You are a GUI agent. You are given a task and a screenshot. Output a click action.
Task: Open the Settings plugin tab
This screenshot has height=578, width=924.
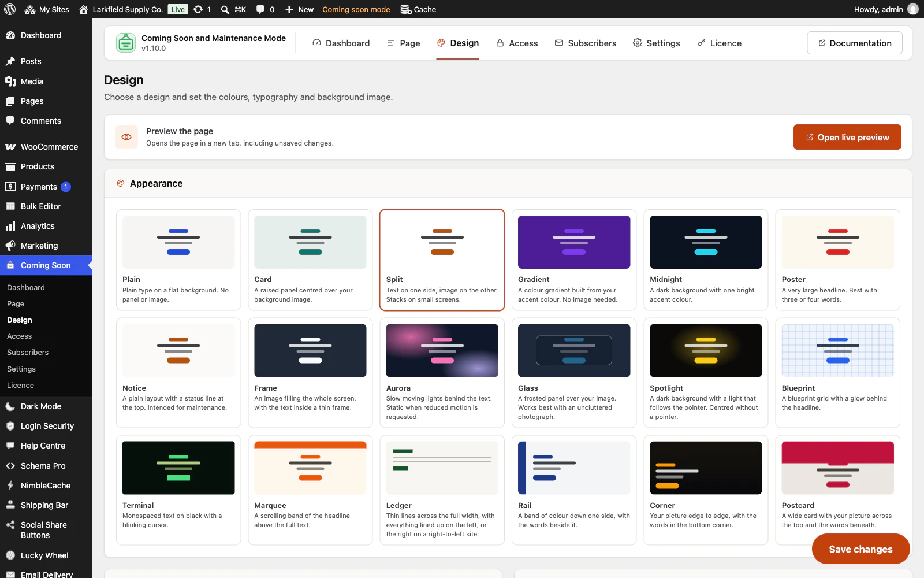tap(656, 43)
